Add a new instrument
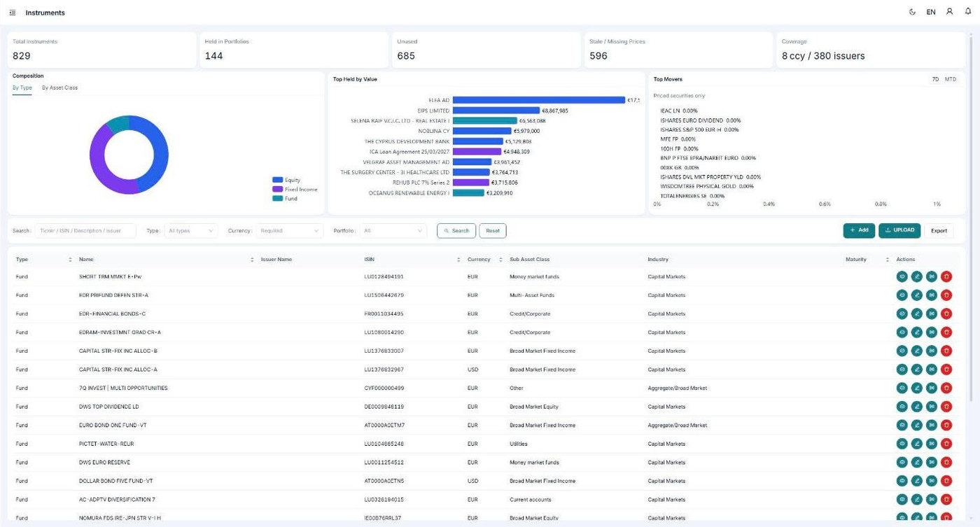The height and width of the screenshot is (527, 980). (859, 230)
